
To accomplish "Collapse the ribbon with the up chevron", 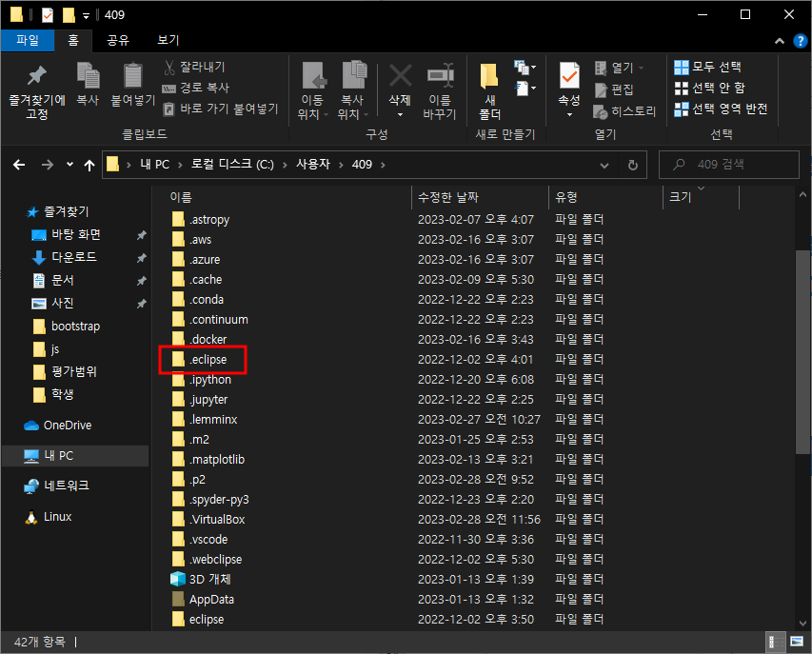I will click(780, 41).
